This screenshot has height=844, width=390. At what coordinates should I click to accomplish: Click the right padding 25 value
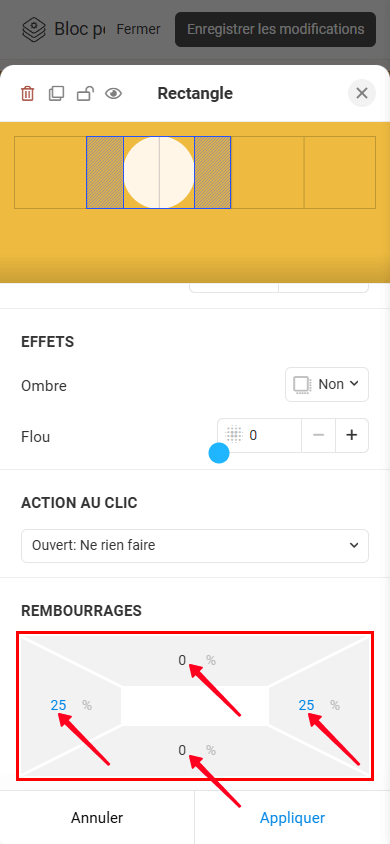(306, 705)
